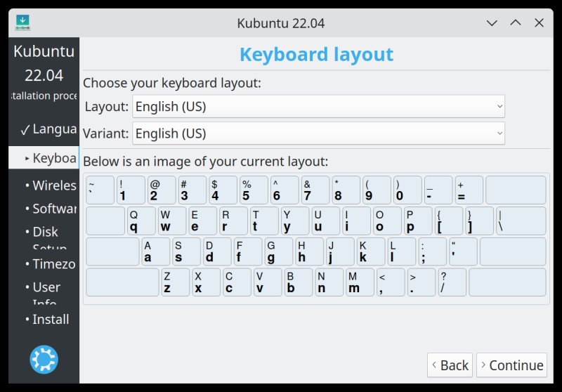Select the Install step in sidebar
The width and height of the screenshot is (562, 392).
51,319
